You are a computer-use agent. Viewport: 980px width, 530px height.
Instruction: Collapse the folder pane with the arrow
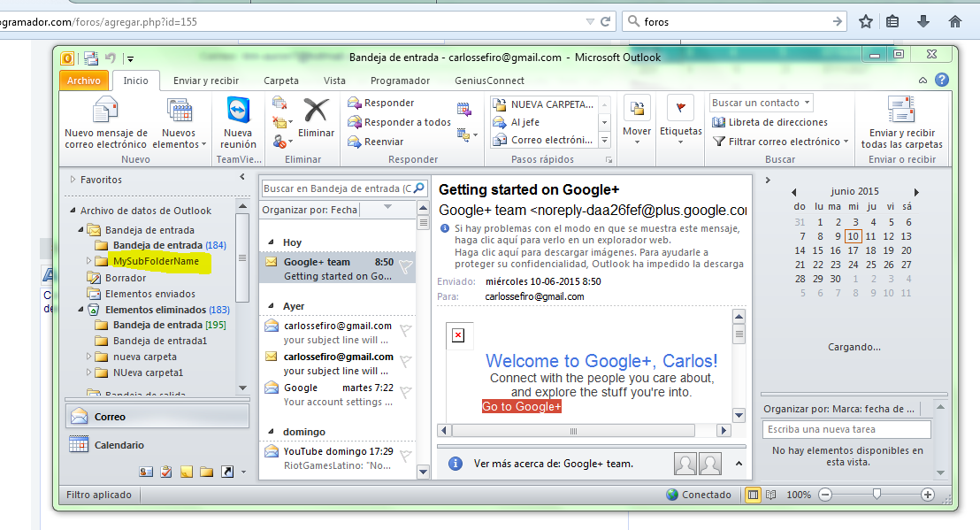pos(242,178)
